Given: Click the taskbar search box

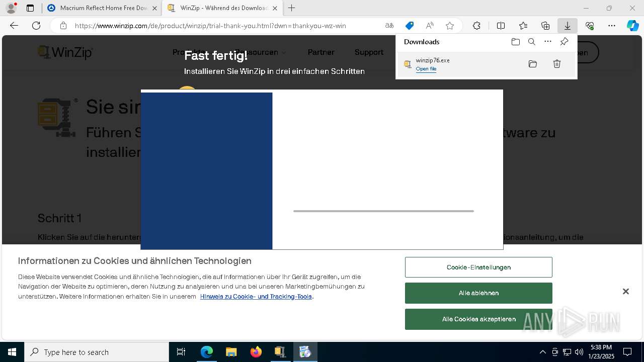Looking at the screenshot, I should click(x=97, y=352).
